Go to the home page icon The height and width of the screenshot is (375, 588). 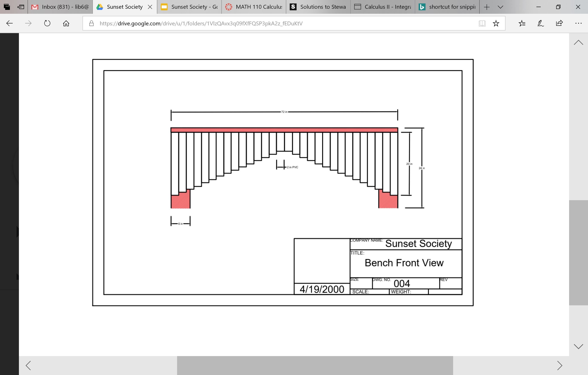66,23
